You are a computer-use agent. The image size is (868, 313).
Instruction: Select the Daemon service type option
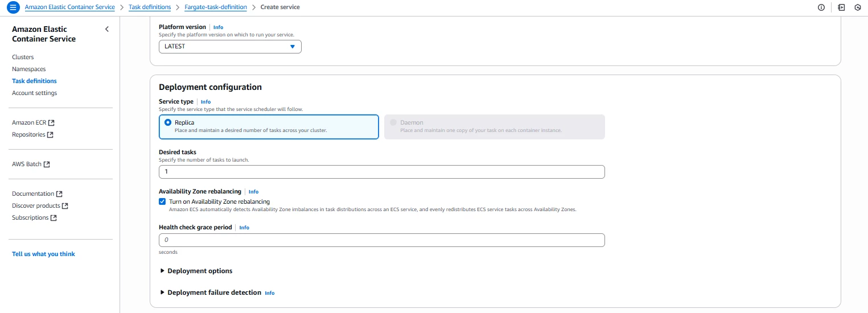[494, 127]
